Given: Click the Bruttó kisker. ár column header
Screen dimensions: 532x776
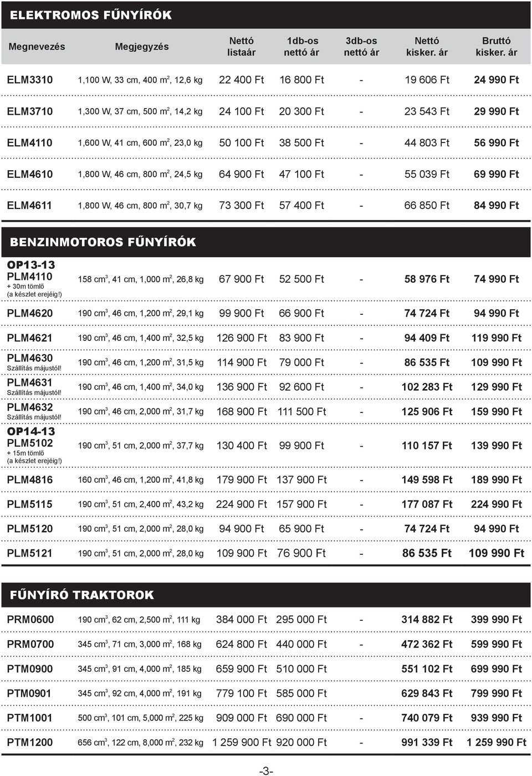Looking at the screenshot, I should tap(497, 47).
